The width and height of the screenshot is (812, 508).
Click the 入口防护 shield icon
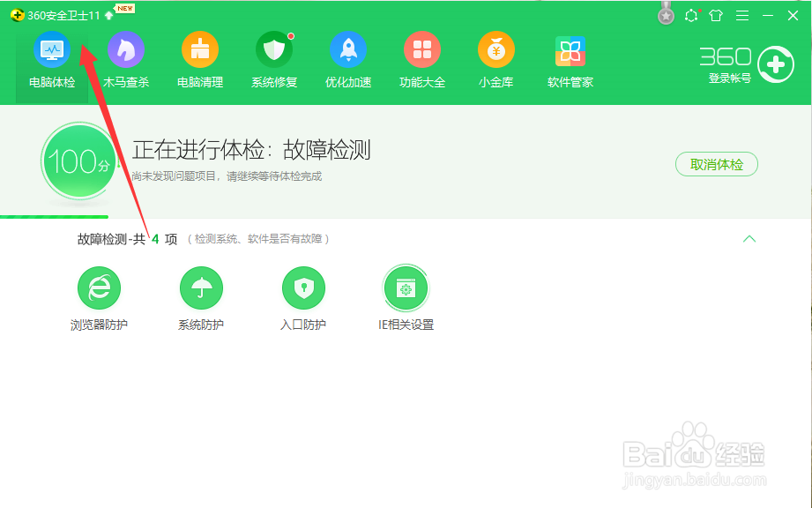(303, 288)
